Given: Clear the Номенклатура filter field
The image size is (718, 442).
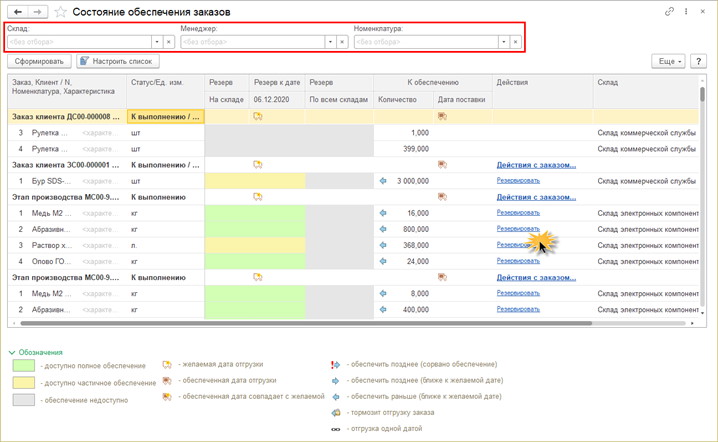Looking at the screenshot, I should [516, 42].
